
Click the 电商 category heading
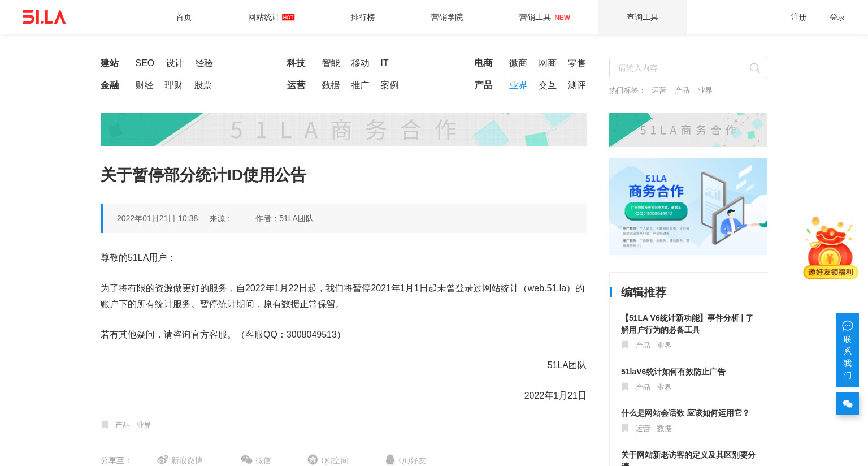[484, 63]
